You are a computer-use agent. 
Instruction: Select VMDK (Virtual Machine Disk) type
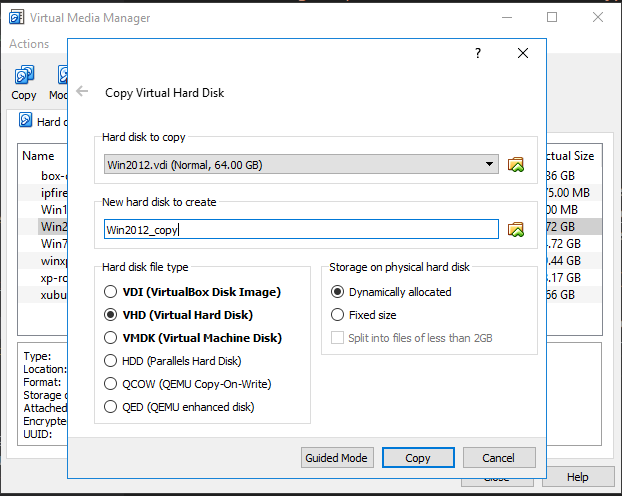192,338
